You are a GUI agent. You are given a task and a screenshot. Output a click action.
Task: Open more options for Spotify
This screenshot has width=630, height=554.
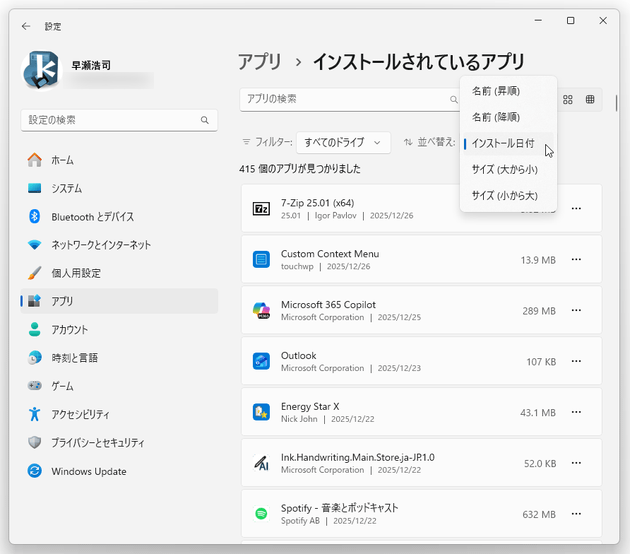click(x=576, y=514)
